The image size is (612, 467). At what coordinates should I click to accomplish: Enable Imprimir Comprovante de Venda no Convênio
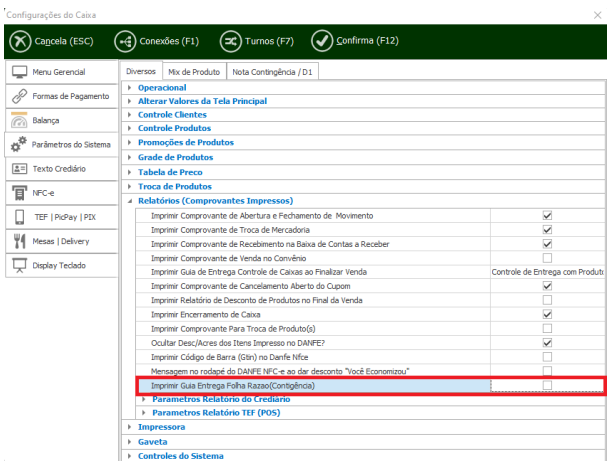(x=547, y=257)
